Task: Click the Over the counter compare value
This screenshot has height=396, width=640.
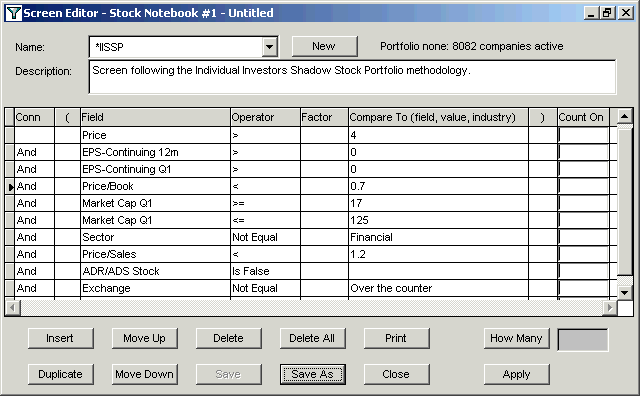Action: click(438, 288)
